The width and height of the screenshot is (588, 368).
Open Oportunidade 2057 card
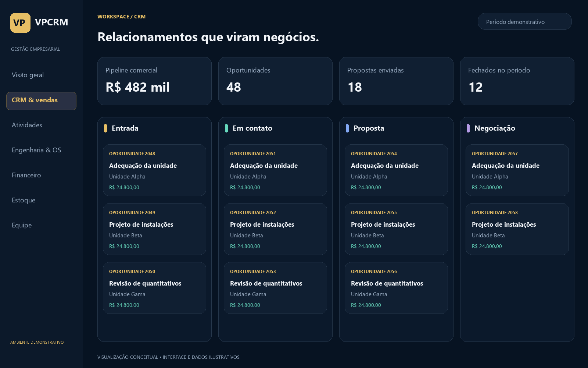[x=517, y=170]
